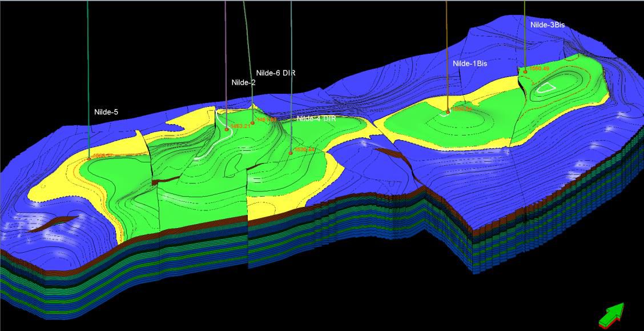
Task: Select the -1560.49 depth value label
Action: click(539, 69)
